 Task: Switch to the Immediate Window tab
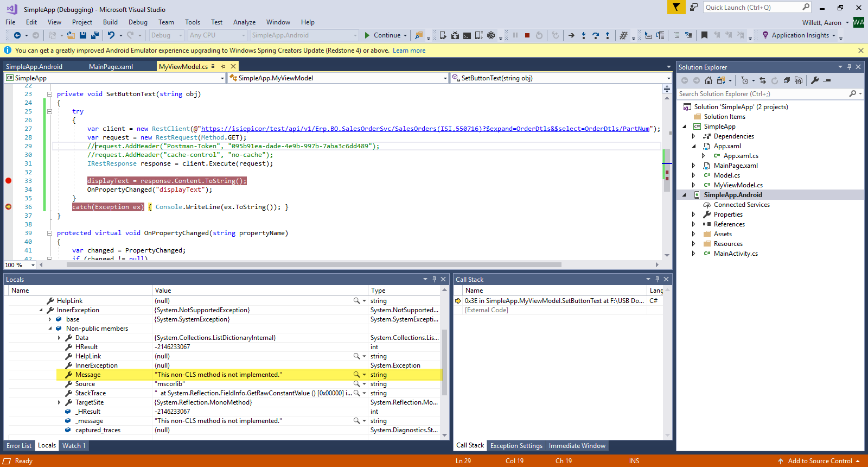point(577,446)
